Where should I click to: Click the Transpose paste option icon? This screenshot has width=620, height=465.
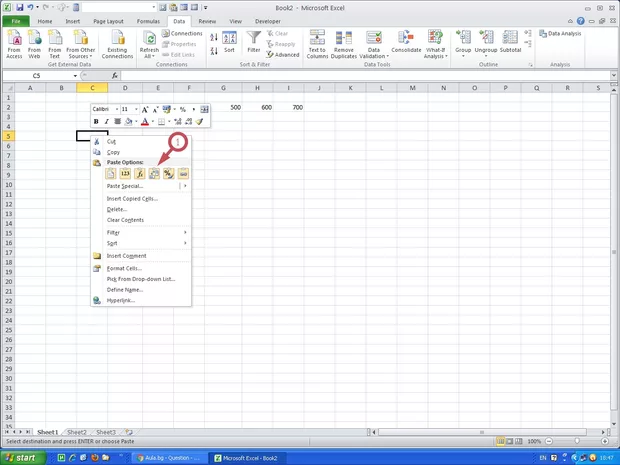[155, 174]
